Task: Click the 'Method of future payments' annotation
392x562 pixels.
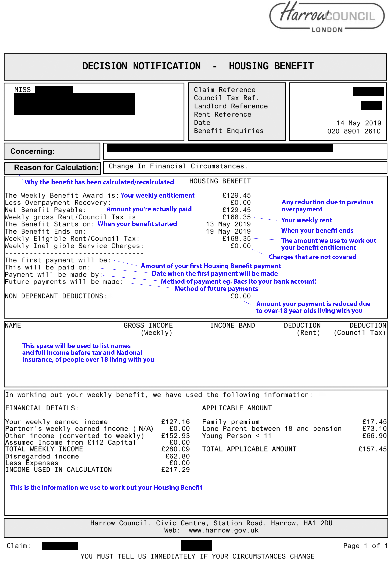Action: (x=216, y=289)
